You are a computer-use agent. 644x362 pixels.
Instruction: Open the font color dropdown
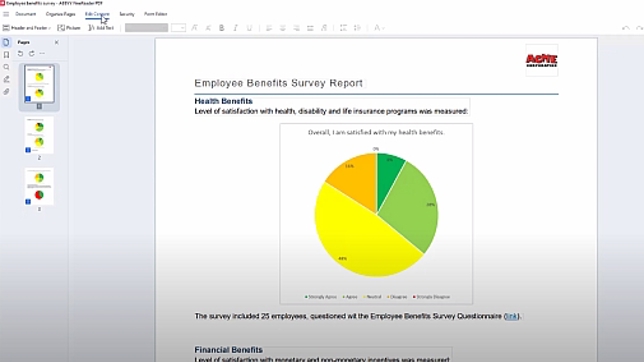tap(379, 28)
